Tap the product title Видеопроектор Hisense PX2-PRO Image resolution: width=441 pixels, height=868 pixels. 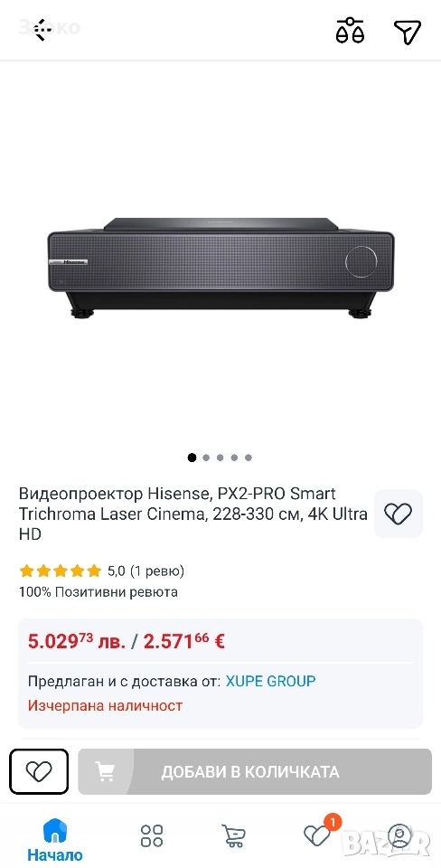[x=193, y=514]
